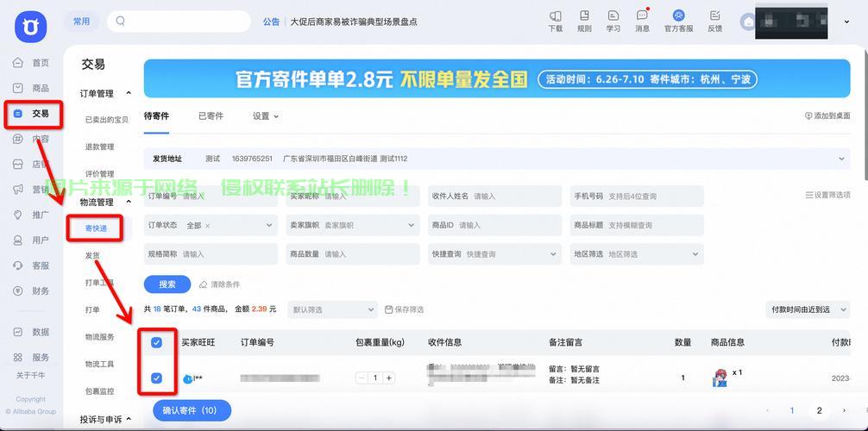Open the 数据 data sidebar item
The height and width of the screenshot is (431, 868).
tap(32, 332)
